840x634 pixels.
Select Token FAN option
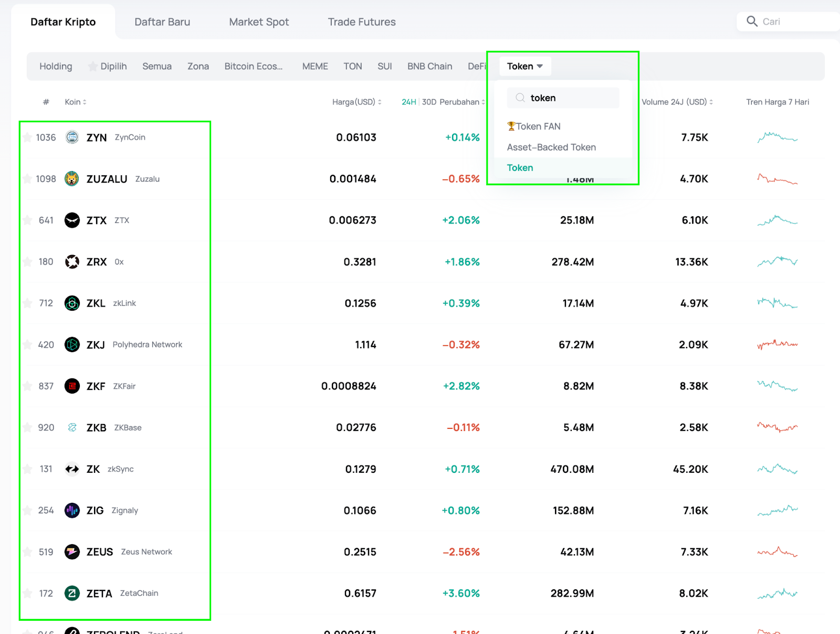point(534,126)
